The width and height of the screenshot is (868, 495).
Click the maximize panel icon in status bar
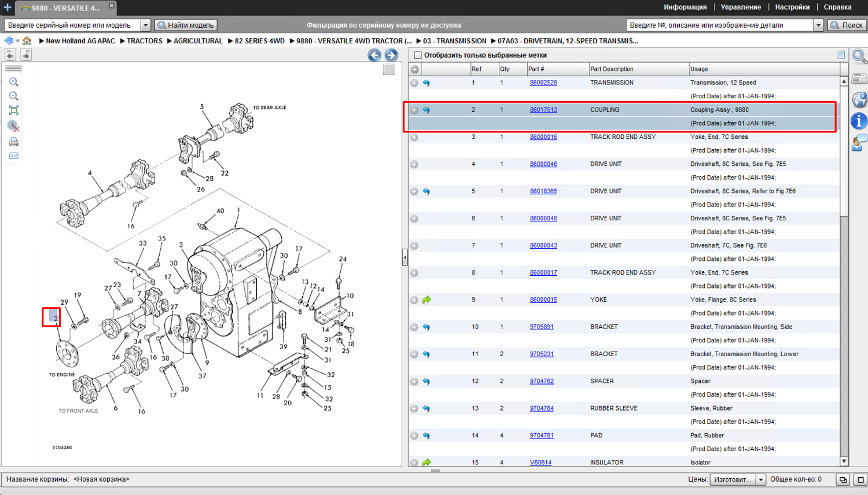[860, 479]
